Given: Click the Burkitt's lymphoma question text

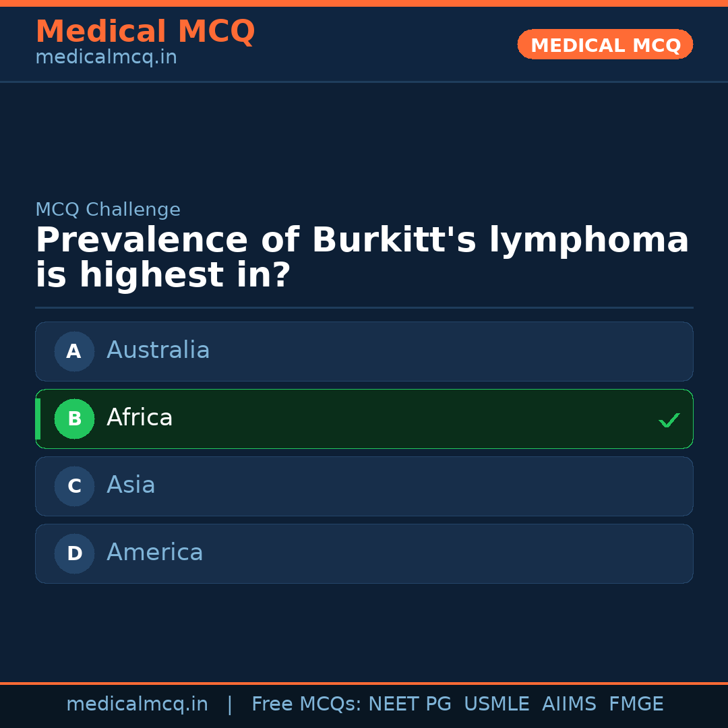Looking at the screenshot, I should pos(362,257).
